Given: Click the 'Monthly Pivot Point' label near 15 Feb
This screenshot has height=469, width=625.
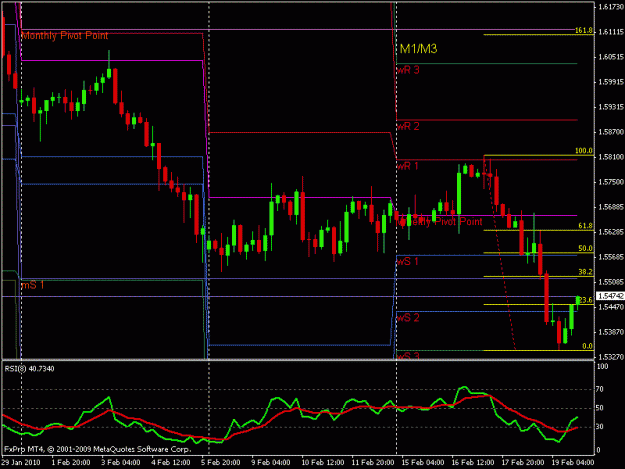Looking at the screenshot, I should [439, 222].
